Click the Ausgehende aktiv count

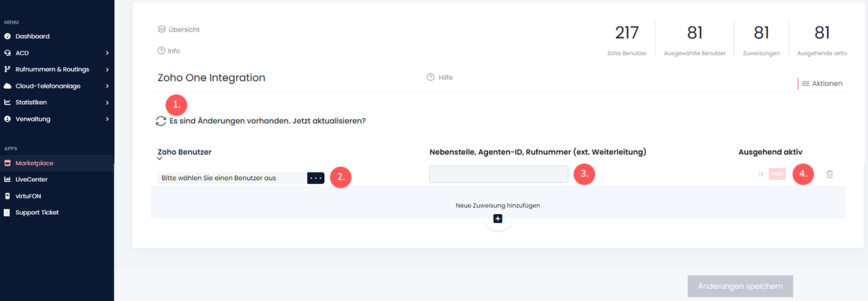point(822,33)
